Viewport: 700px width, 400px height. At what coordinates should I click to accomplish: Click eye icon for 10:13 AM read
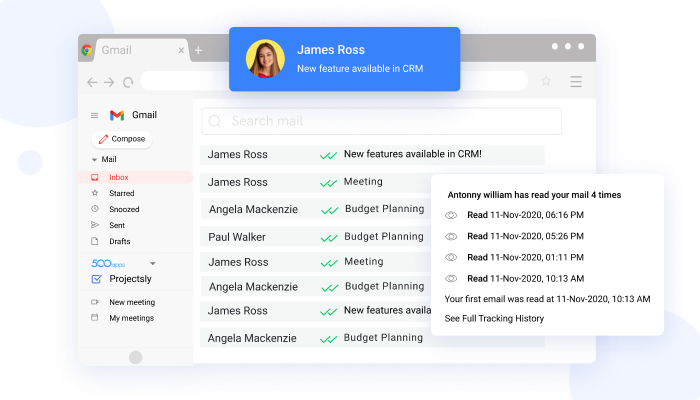pos(451,279)
